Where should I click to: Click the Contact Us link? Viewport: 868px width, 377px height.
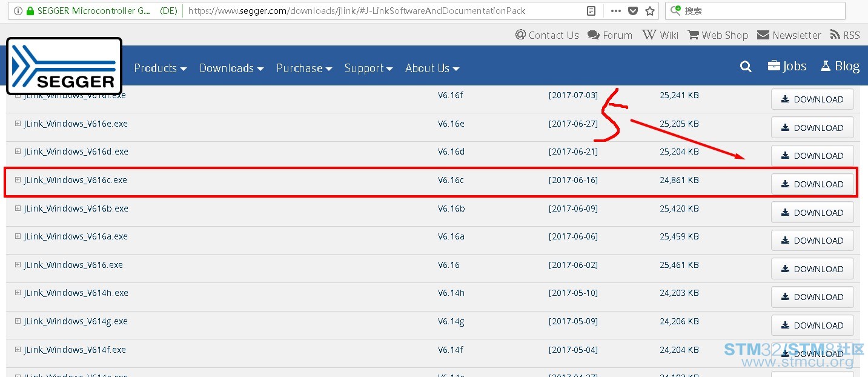(x=547, y=35)
